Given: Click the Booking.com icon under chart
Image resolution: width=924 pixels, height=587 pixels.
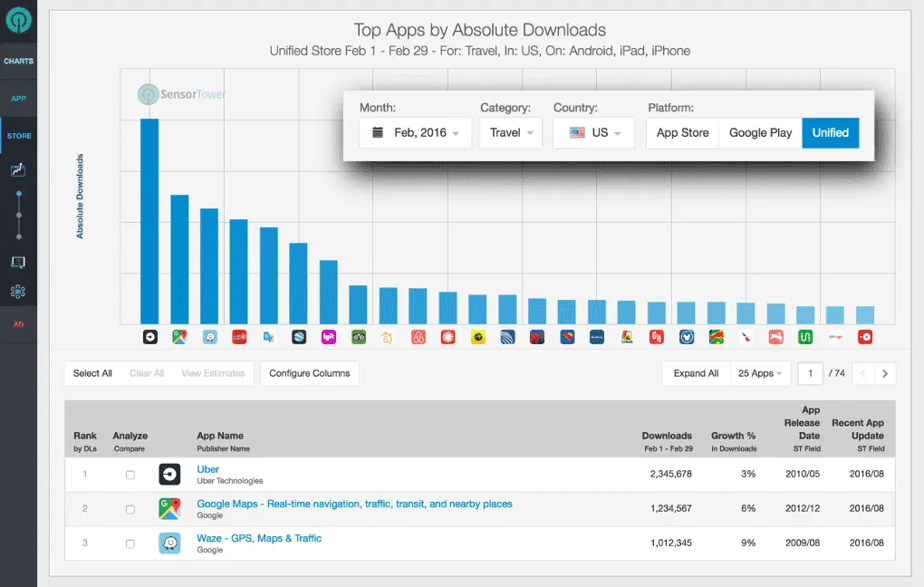Looking at the screenshot, I should pyautogui.click(x=597, y=337).
